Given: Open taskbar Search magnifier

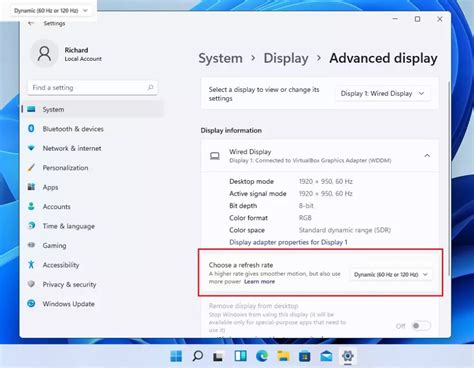Looking at the screenshot, I should pos(197,356).
